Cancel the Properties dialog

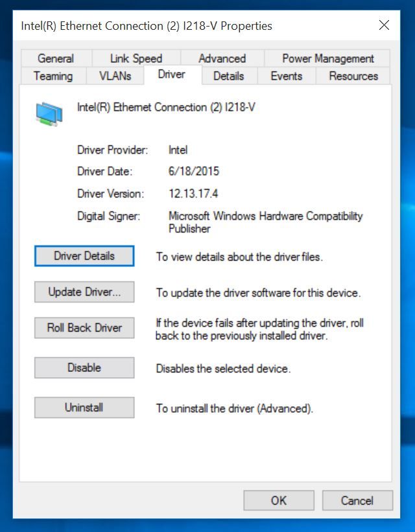357,500
